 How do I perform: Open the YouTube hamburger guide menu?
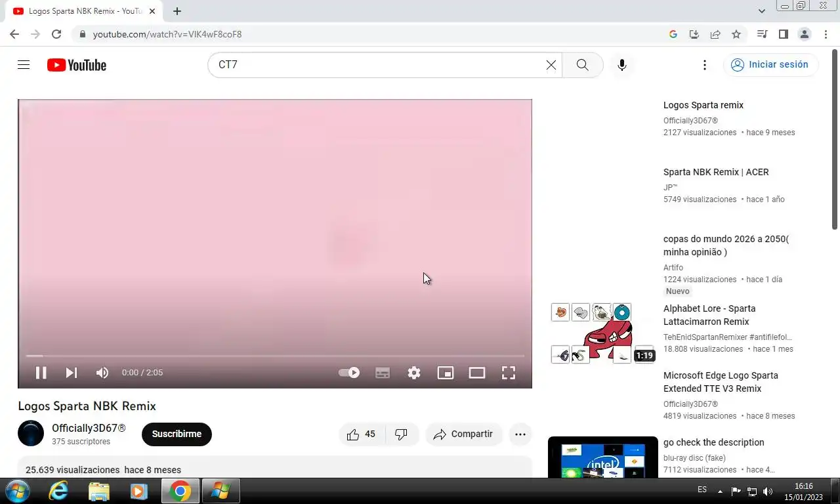pyautogui.click(x=24, y=65)
